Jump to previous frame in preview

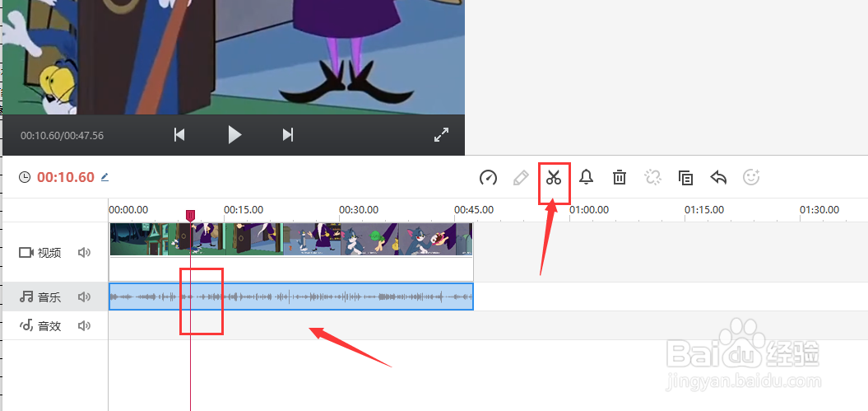point(179,134)
